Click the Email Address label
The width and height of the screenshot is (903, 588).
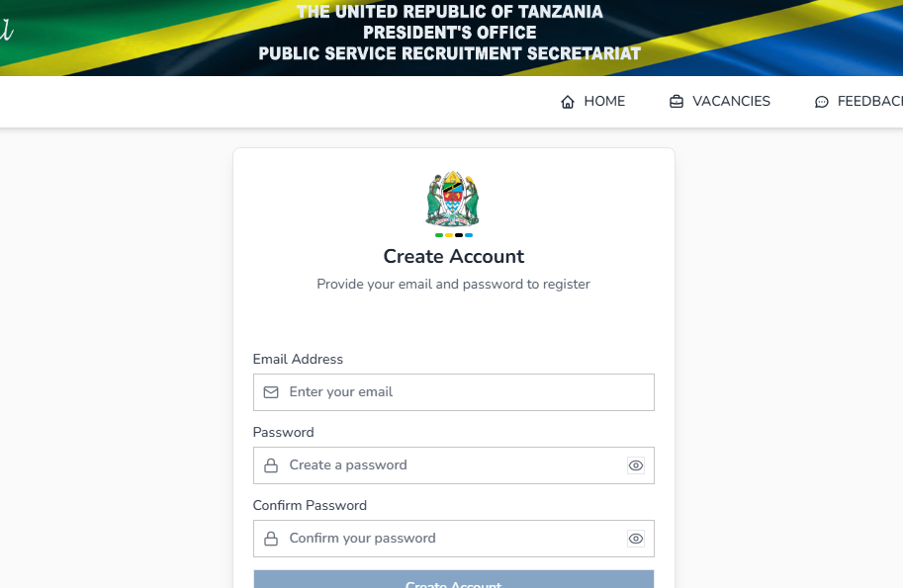[298, 359]
